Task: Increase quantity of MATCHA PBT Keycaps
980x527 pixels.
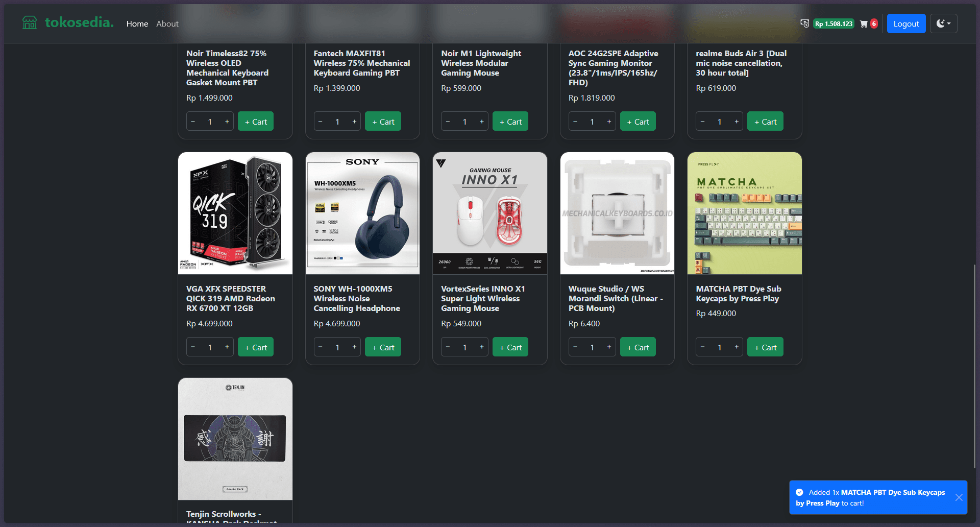Action: coord(737,347)
